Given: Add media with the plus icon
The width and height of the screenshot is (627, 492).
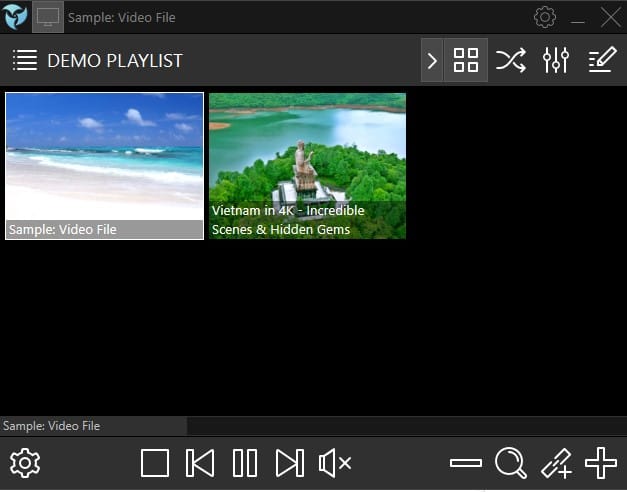Looking at the screenshot, I should point(601,463).
